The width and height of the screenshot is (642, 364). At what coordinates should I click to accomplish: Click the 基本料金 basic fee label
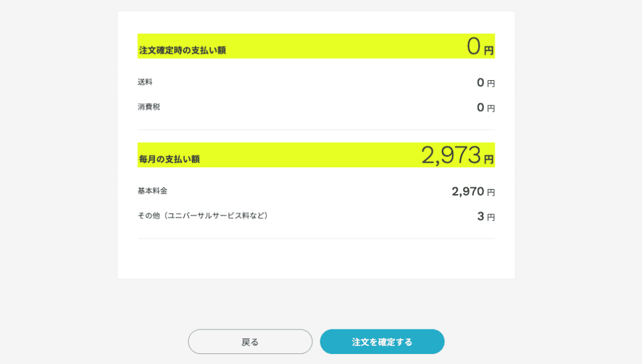point(152,190)
